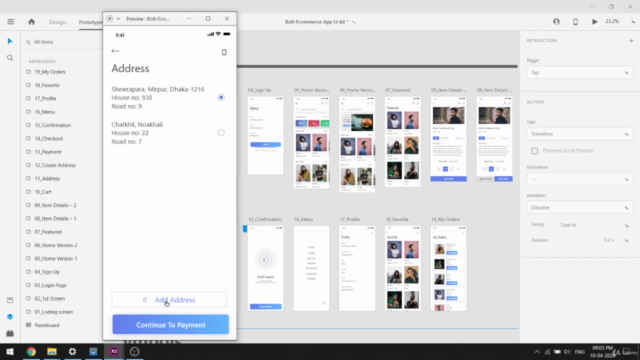Viewport: 640px width, 360px height.
Task: Open the Layers panel icon
Action: 10,317
